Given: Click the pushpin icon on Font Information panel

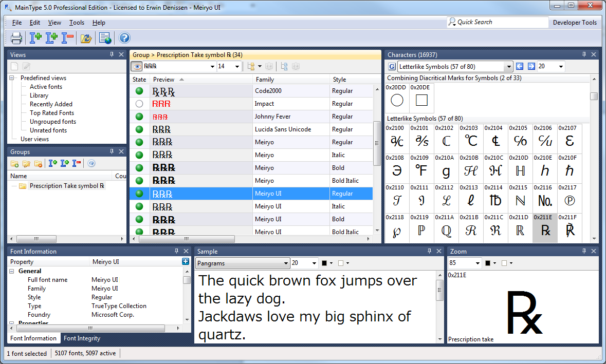Looking at the screenshot, I should [x=177, y=251].
